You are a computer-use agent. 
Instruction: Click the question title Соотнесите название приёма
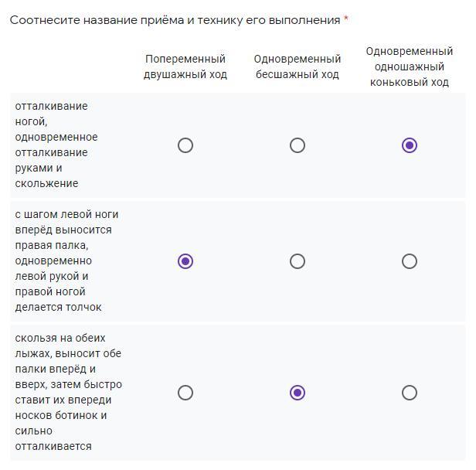pos(175,20)
